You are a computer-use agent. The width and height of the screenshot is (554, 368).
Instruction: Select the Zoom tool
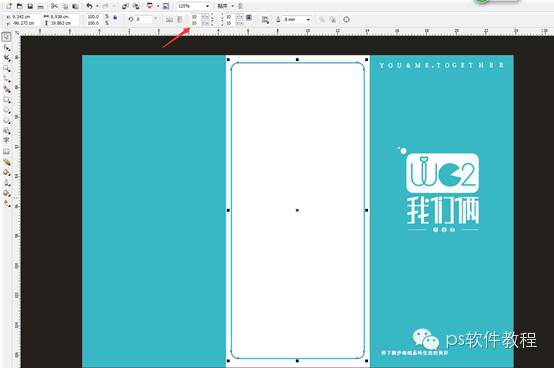click(x=7, y=68)
